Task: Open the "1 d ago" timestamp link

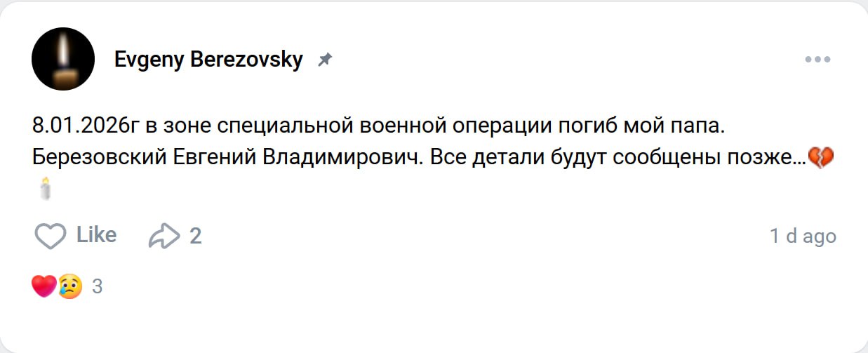Action: pyautogui.click(x=803, y=237)
